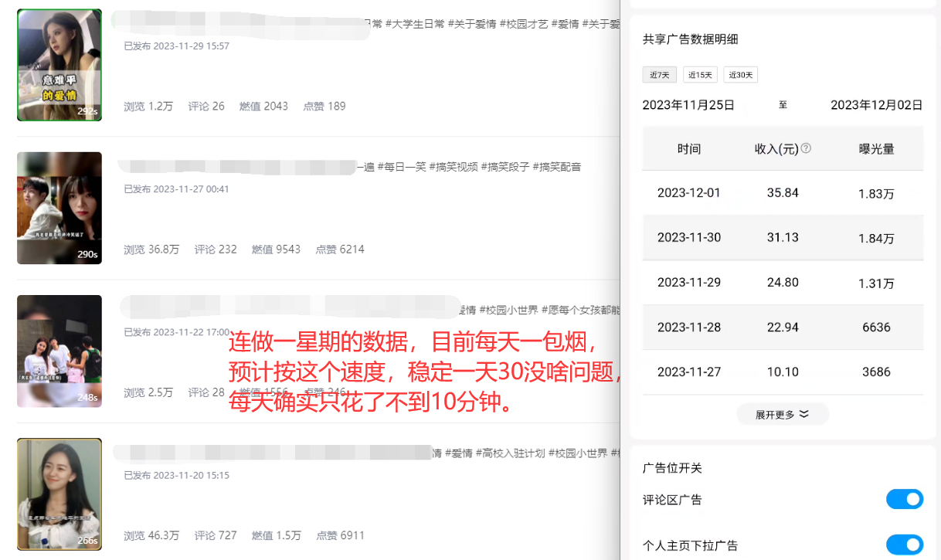Click the 曝光量 column header
Screen dimensions: 941x560
(877, 149)
